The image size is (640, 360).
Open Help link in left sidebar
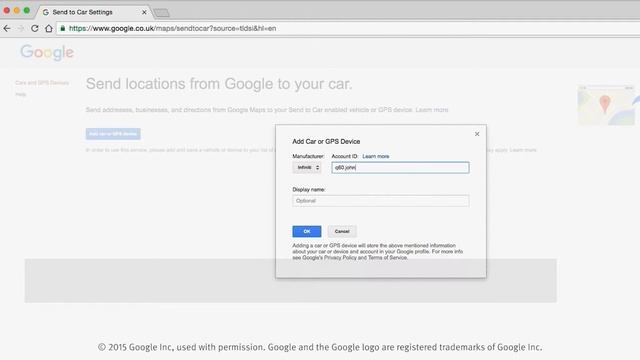pos(20,94)
